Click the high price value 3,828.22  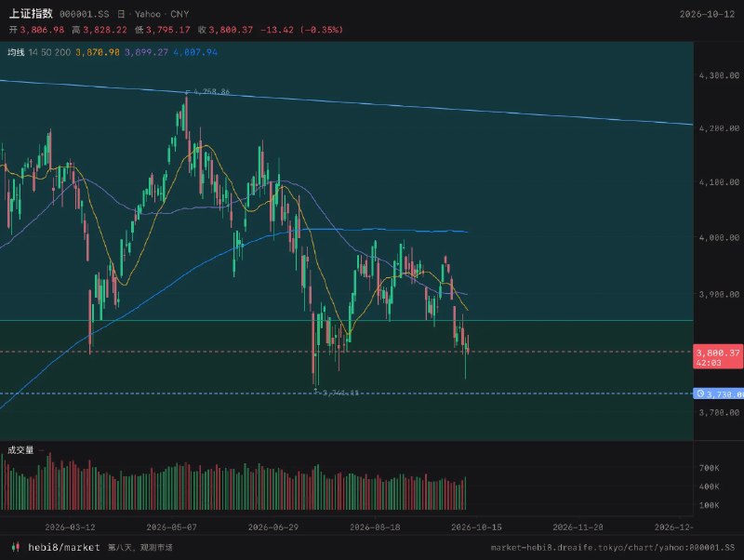[105, 30]
